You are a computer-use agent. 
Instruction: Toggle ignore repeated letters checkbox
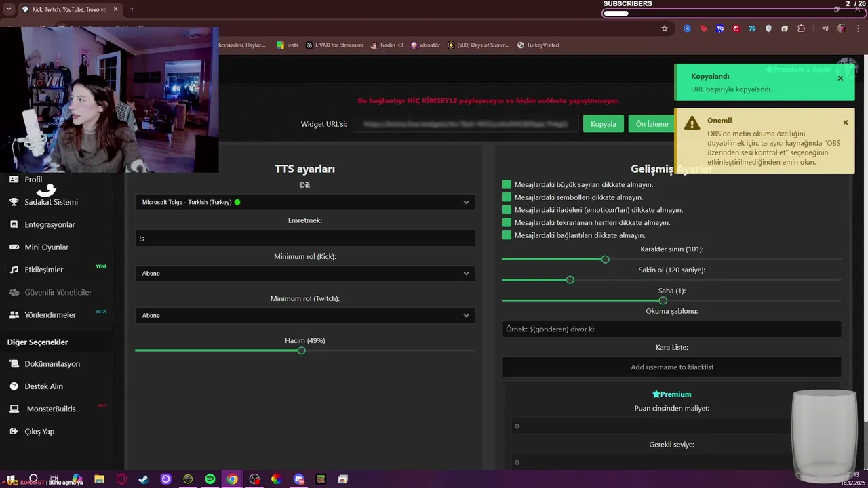pyautogui.click(x=507, y=222)
